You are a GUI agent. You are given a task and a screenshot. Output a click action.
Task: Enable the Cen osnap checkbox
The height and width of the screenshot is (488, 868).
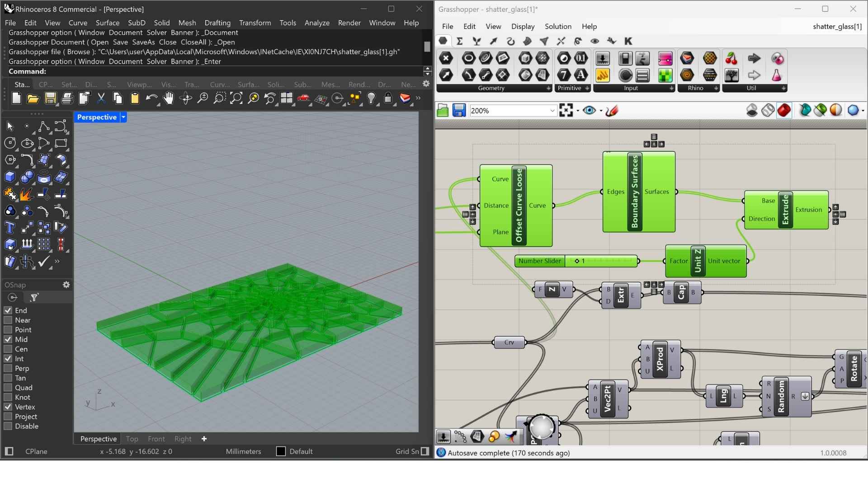pos(8,349)
